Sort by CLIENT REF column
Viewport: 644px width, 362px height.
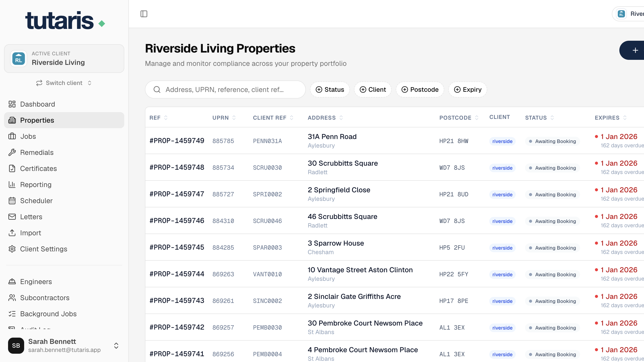click(x=273, y=118)
